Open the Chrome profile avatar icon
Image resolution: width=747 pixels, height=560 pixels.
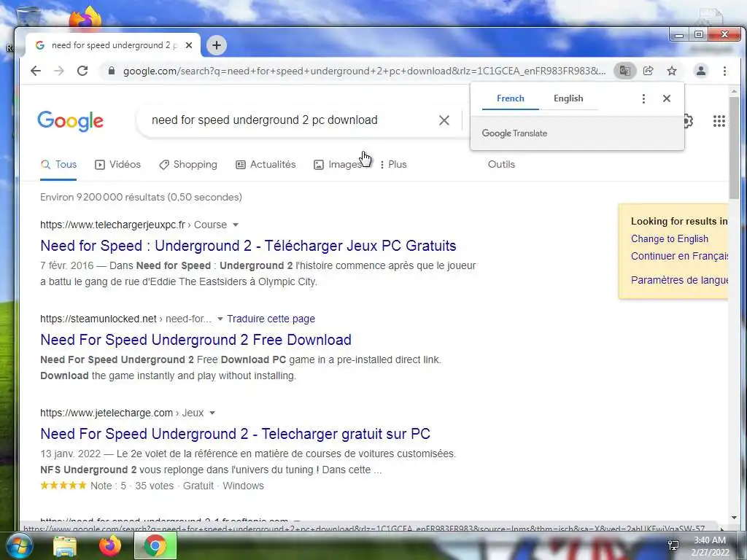701,71
